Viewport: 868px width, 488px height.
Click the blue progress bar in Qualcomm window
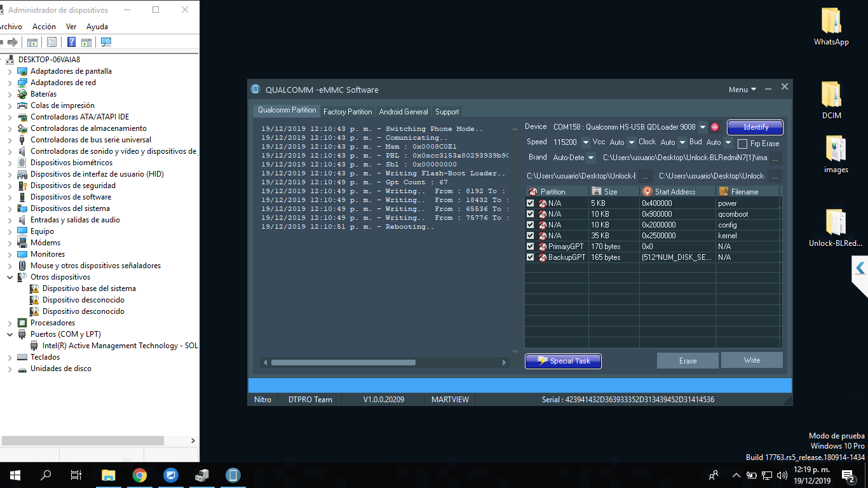point(520,386)
